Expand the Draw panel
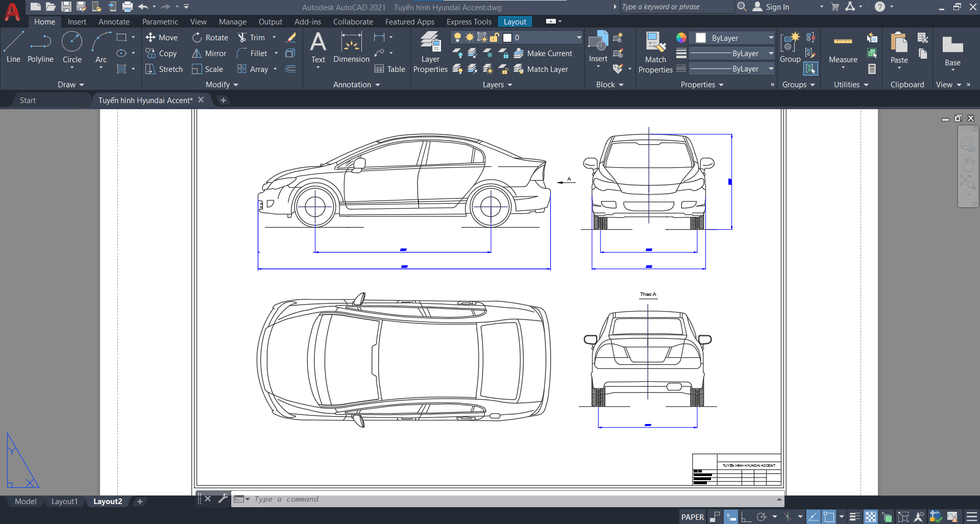 tap(70, 85)
